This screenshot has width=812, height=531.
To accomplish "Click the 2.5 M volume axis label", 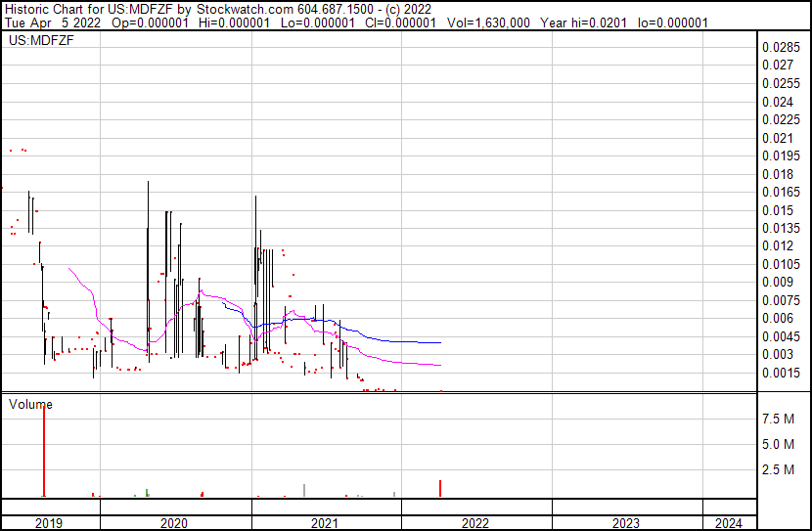I will coord(779,470).
